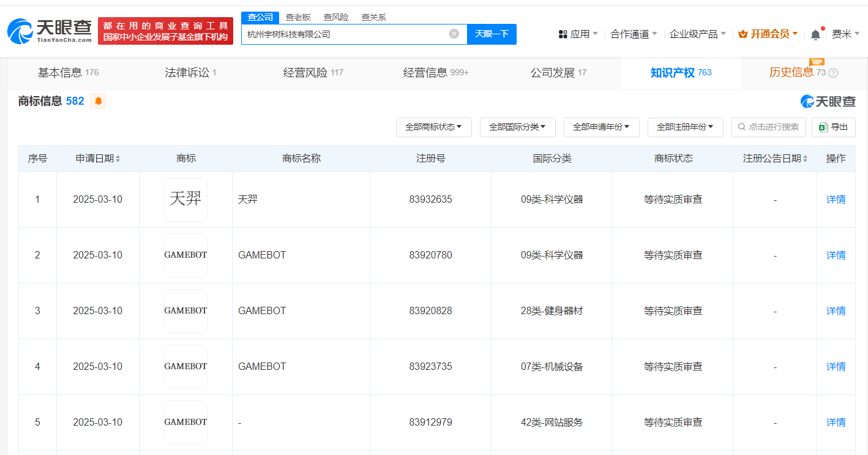Click the 导出 export button
This screenshot has height=455, width=868.
point(834,127)
